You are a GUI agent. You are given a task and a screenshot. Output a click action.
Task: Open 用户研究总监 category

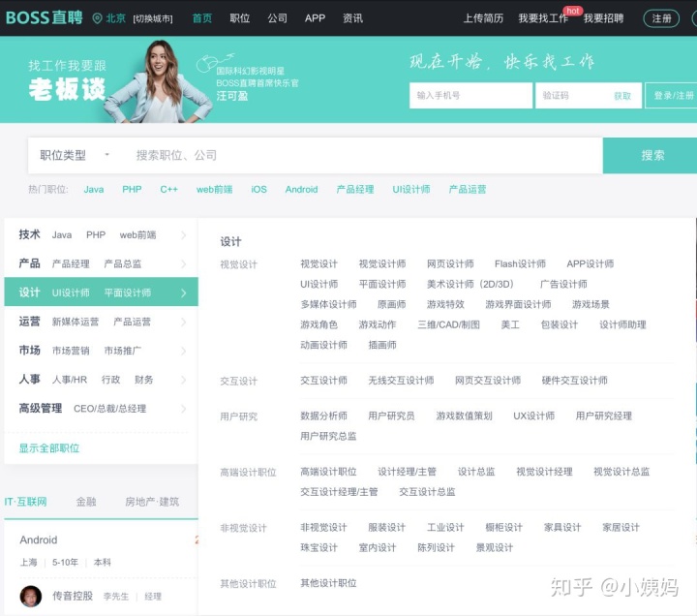(x=328, y=436)
